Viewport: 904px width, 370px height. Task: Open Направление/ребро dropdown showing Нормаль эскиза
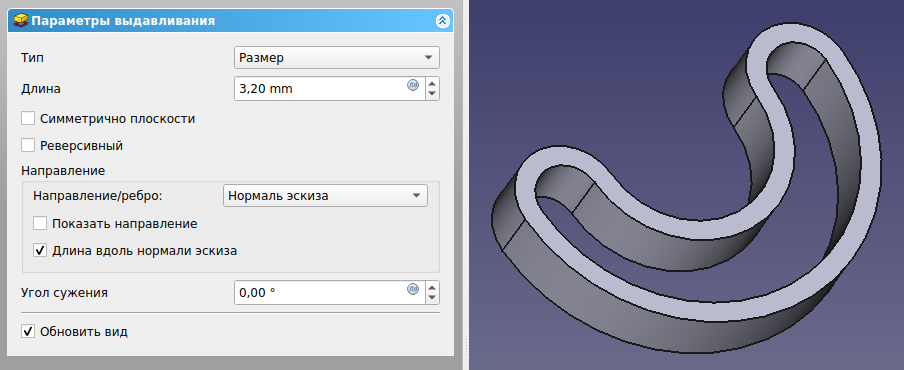click(325, 195)
